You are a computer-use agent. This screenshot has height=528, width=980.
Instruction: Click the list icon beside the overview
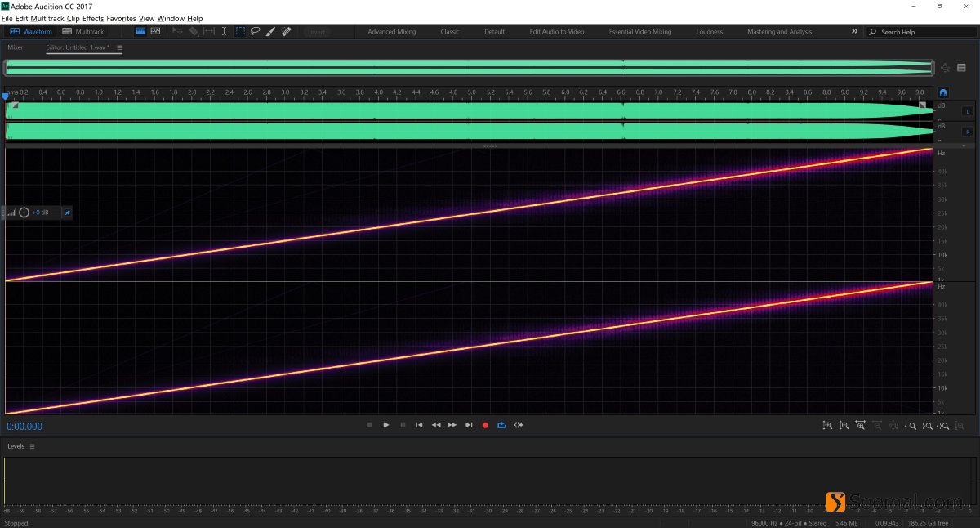(x=962, y=68)
